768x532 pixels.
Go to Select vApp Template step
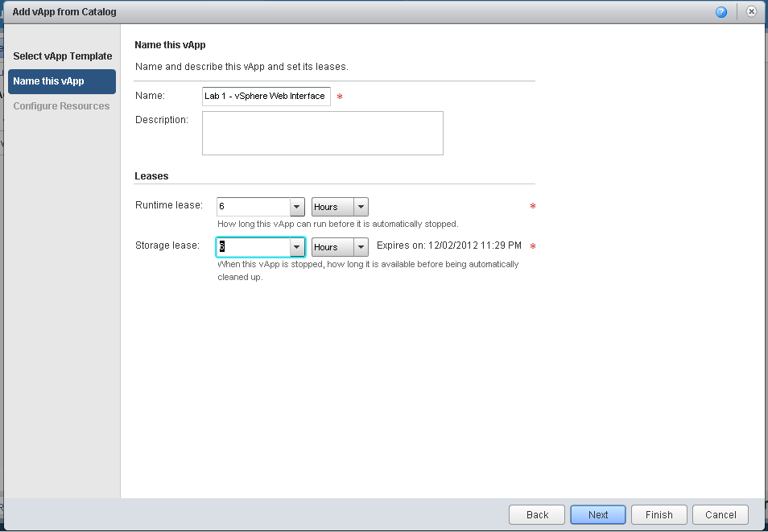(x=63, y=56)
